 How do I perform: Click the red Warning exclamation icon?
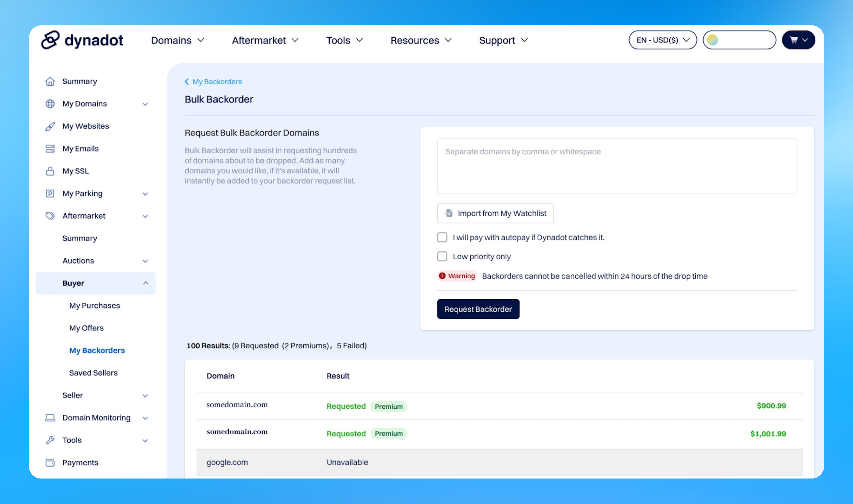[x=442, y=276]
